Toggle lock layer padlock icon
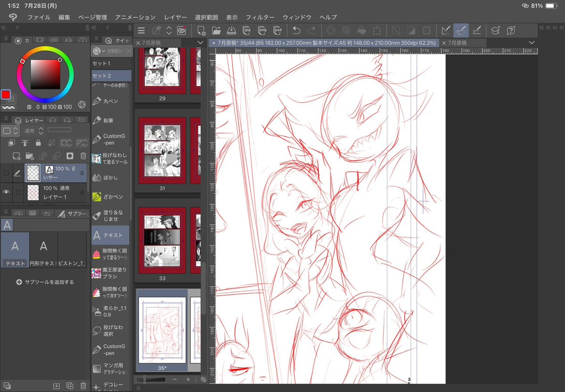Screen dimensions: 565x392 [38, 143]
